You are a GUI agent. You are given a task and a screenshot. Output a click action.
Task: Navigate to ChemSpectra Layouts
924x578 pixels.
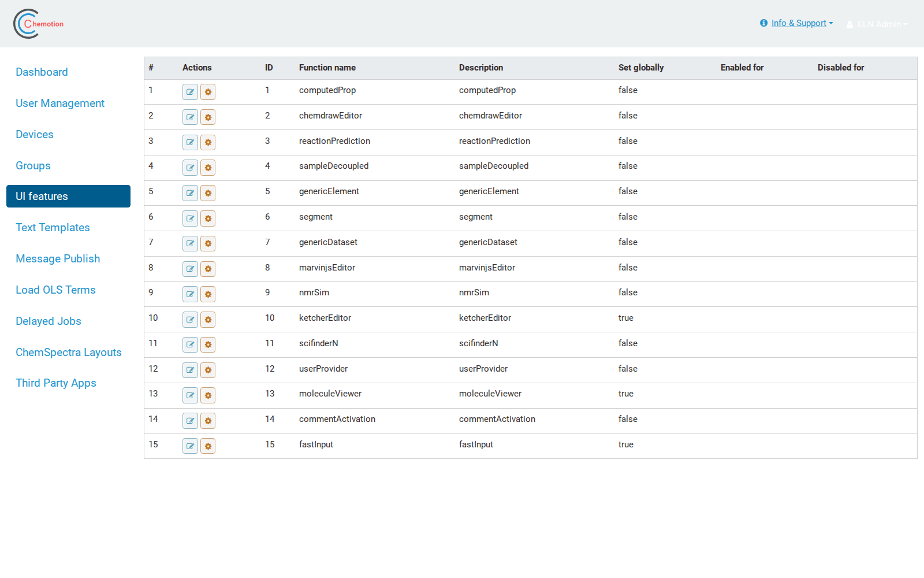coord(69,353)
